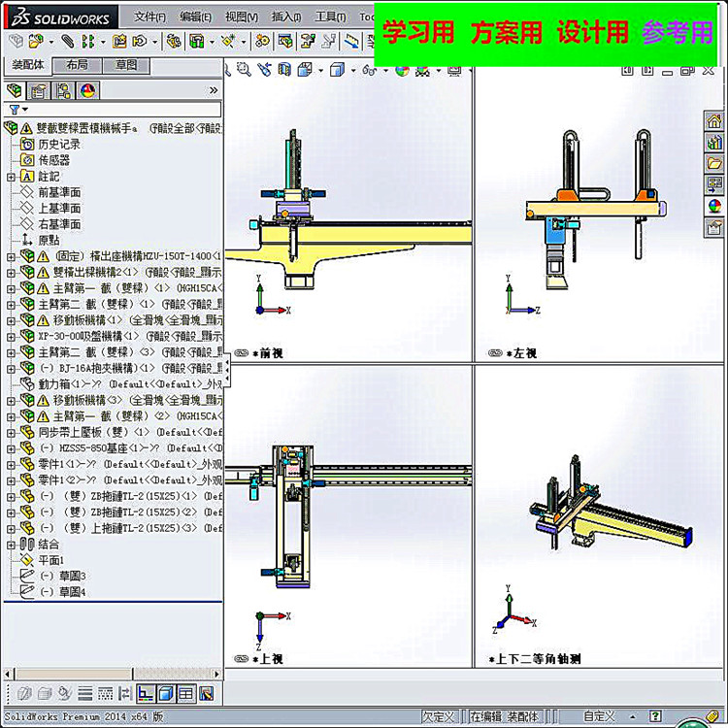Viewport: 728px width, 728px height.
Task: Expand the 註記 annotations node
Action: [x=11, y=177]
